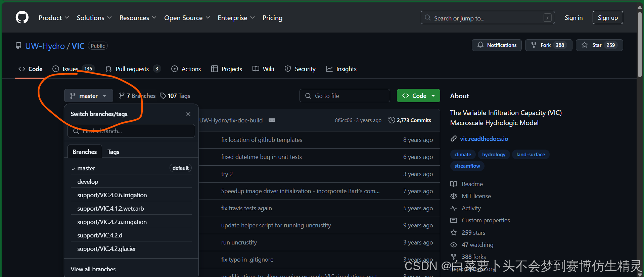The width and height of the screenshot is (644, 277).
Task: Open Custom properties link
Action: pyautogui.click(x=480, y=220)
